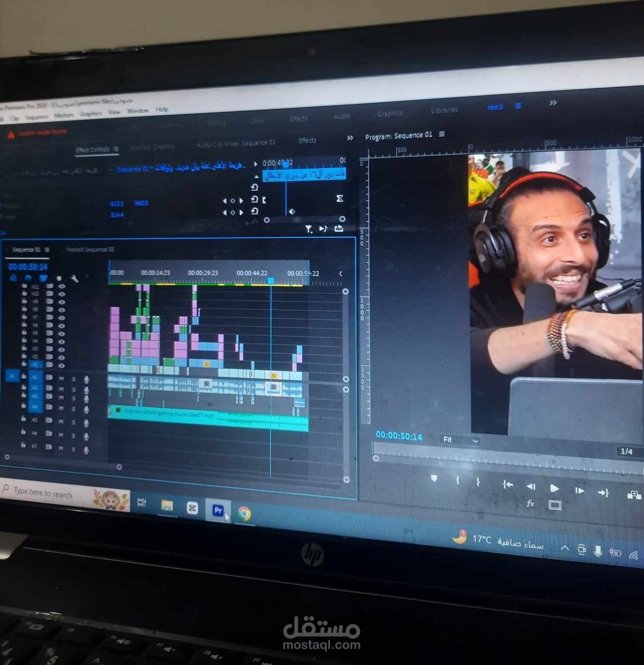Open File Explorer from the taskbar
Viewport: 644px width, 665px height.
(167, 506)
